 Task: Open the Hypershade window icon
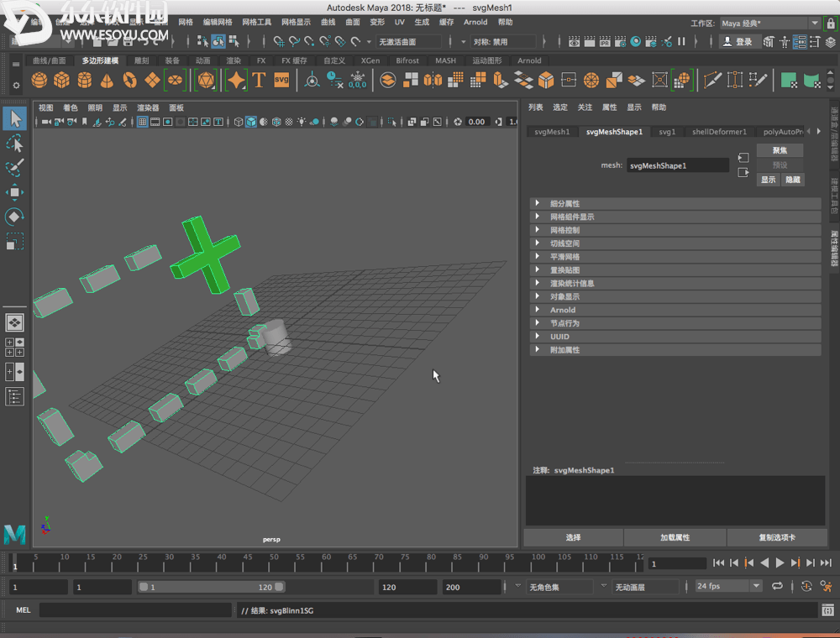click(636, 42)
